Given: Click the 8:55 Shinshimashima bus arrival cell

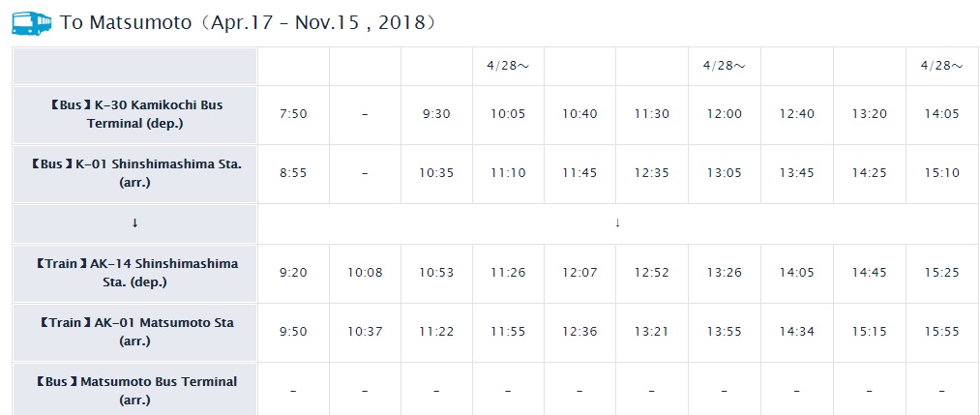Looking at the screenshot, I should click(x=294, y=173).
